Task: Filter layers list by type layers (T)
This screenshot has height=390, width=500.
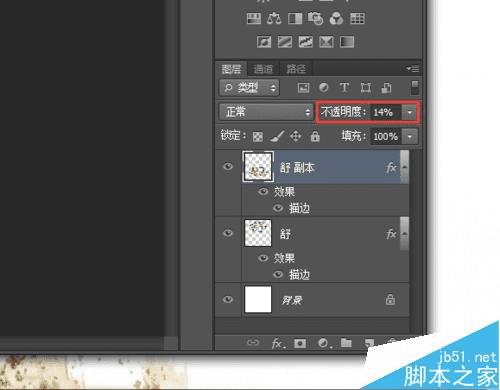Action: coord(344,88)
